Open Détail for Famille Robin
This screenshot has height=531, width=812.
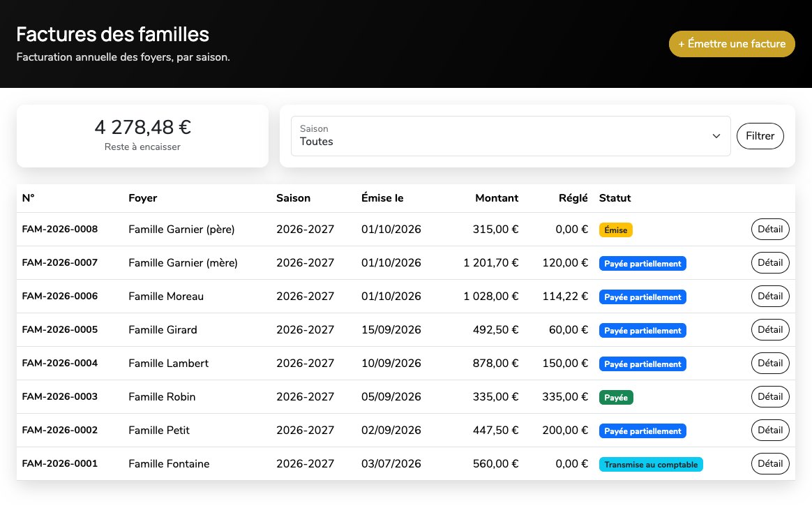[770, 397]
